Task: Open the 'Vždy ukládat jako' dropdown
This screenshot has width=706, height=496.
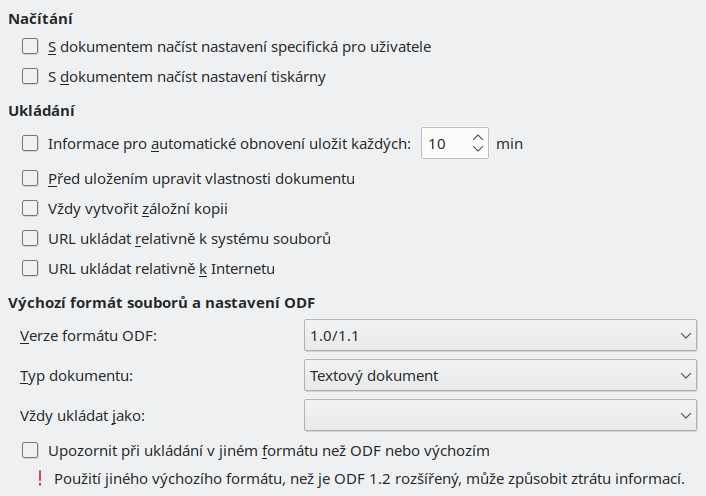Action: coord(499,414)
